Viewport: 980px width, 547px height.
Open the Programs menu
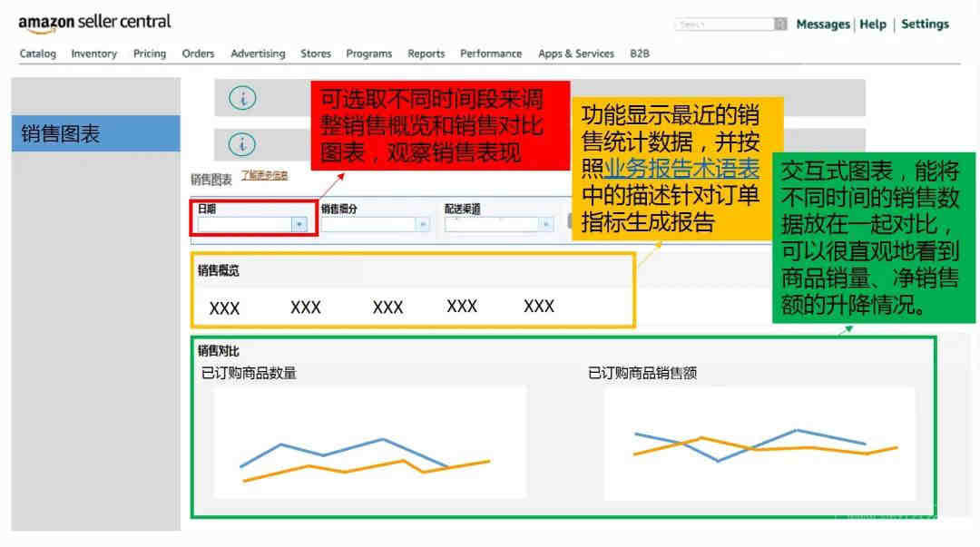click(x=368, y=54)
